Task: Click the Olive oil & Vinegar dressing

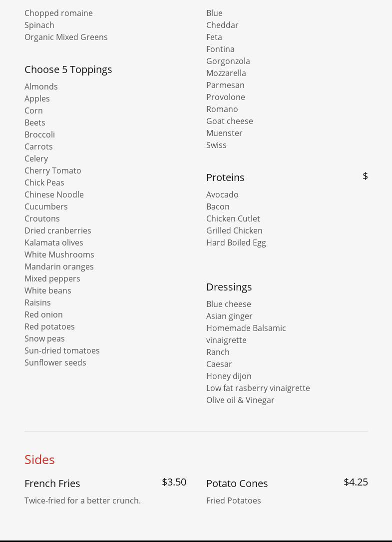Action: coord(240,400)
